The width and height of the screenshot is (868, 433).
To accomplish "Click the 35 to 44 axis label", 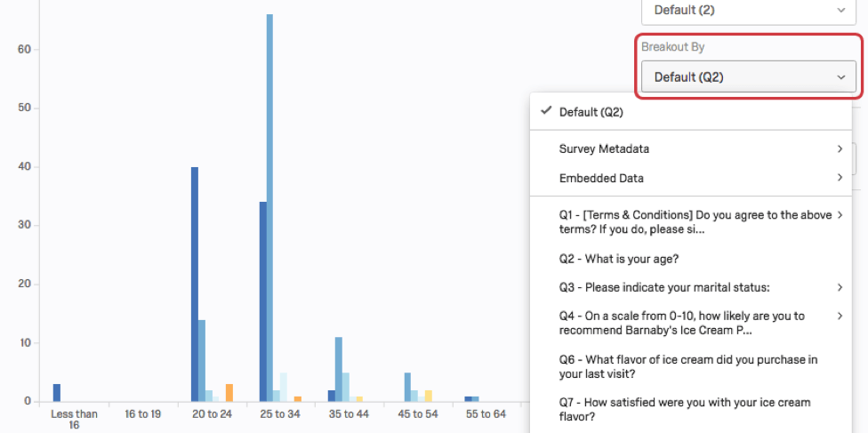I will [x=349, y=414].
